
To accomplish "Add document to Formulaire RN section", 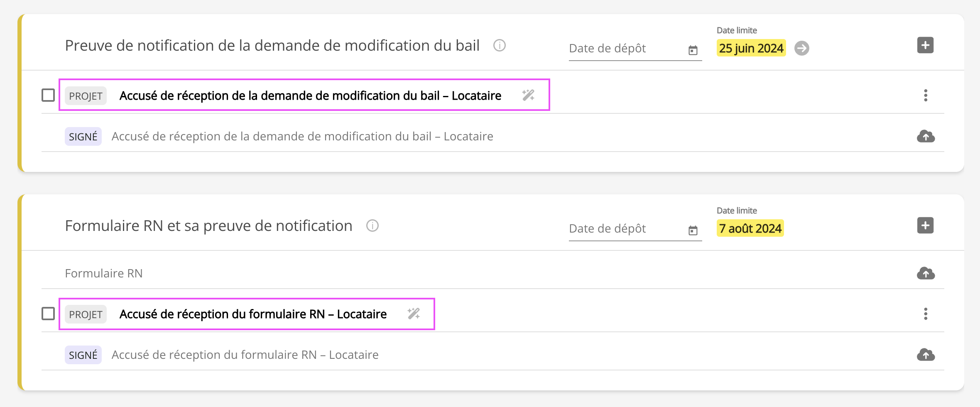I will [x=925, y=226].
